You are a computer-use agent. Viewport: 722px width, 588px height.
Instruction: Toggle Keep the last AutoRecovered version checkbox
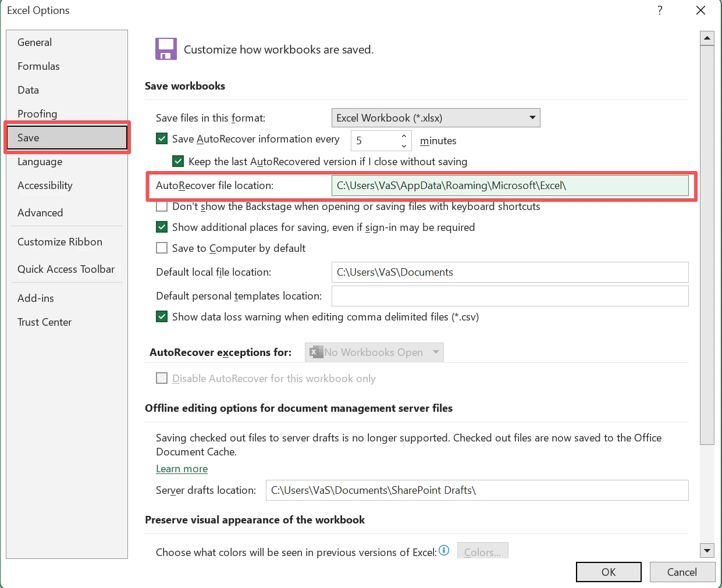[x=179, y=161]
